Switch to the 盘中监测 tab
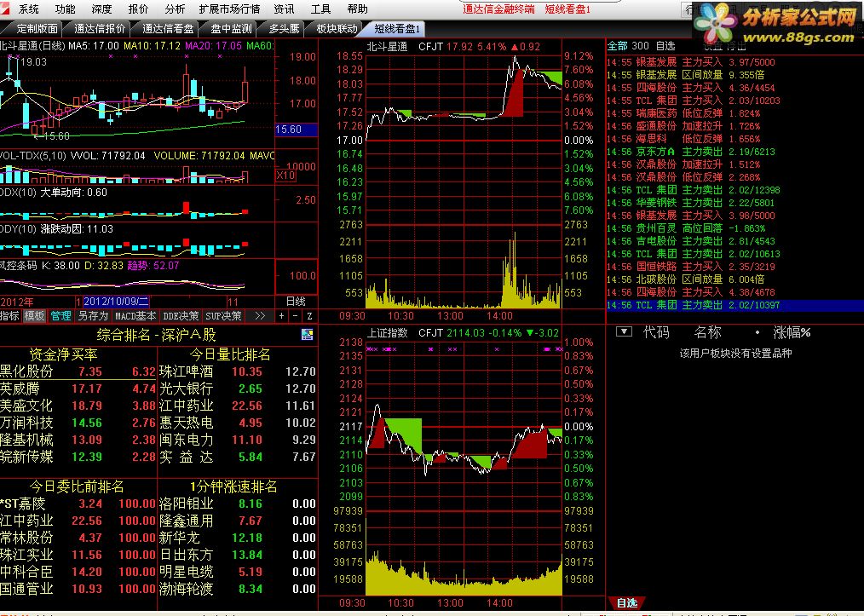Image resolution: width=864 pixels, height=616 pixels. coord(232,29)
